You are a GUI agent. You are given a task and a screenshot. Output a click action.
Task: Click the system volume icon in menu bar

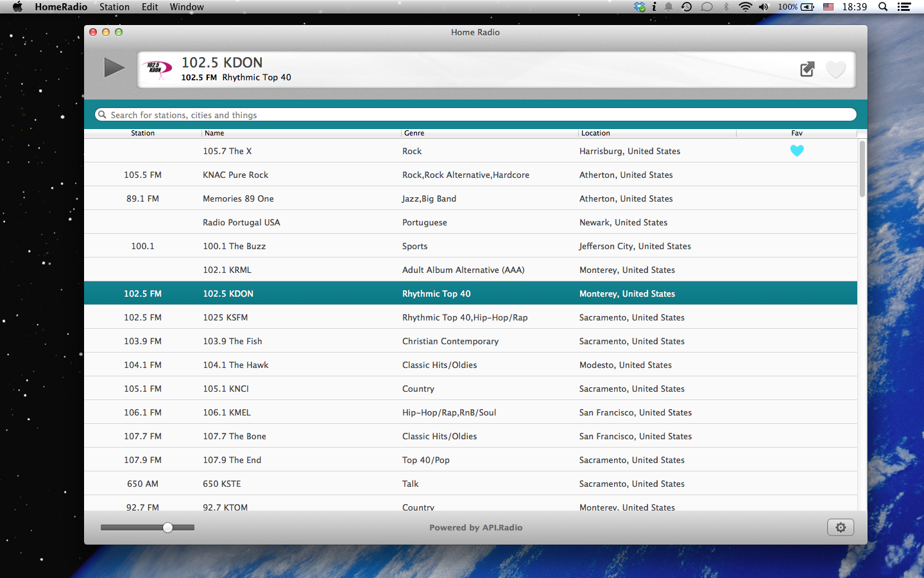(764, 7)
